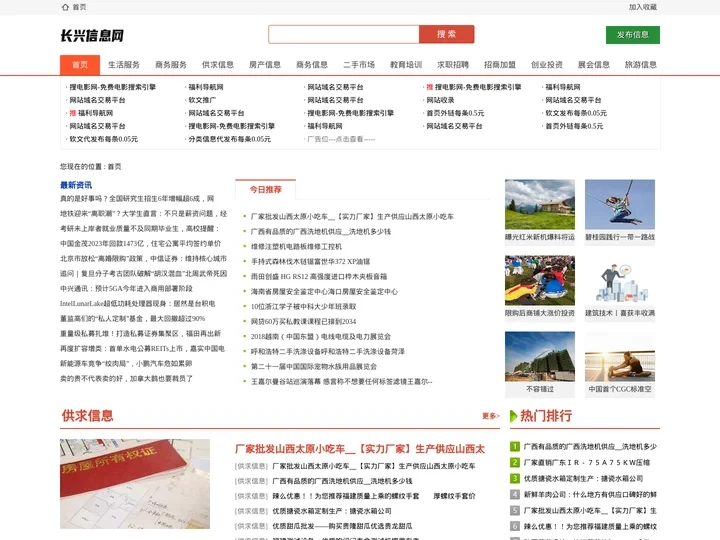This screenshot has height=540, width=720.
Task: Open 手持式森林伐木链锯 recommendation
Action: tap(310, 262)
